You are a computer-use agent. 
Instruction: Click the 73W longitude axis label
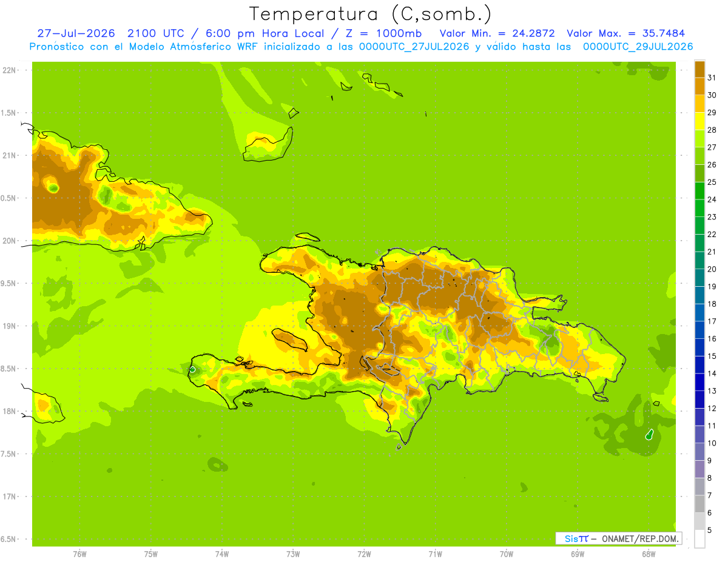(x=293, y=554)
